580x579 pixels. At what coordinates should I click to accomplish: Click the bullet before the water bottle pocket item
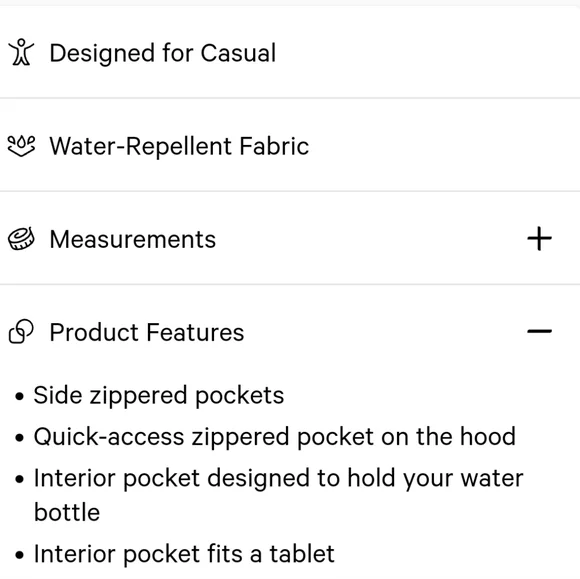[x=20, y=479]
